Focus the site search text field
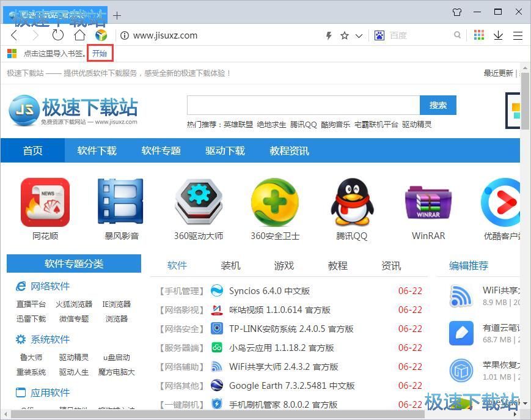 click(304, 105)
